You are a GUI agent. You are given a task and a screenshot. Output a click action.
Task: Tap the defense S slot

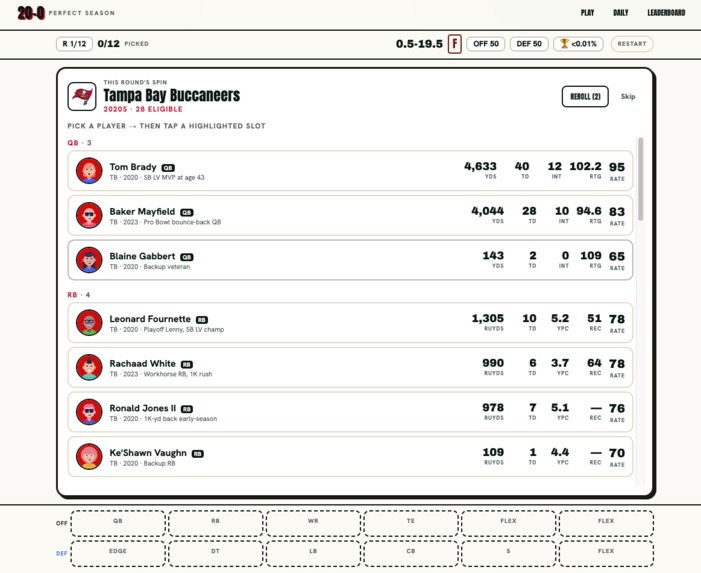508,554
